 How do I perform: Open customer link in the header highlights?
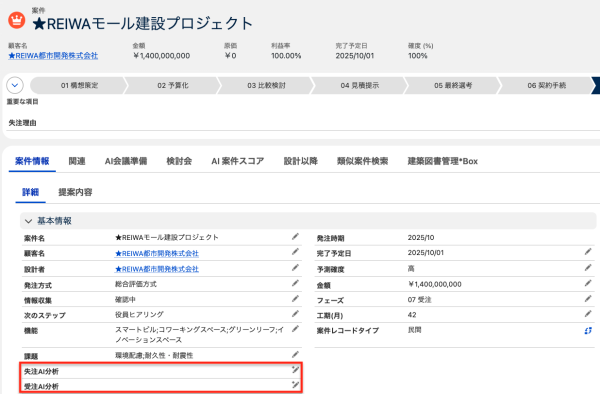coord(53,56)
